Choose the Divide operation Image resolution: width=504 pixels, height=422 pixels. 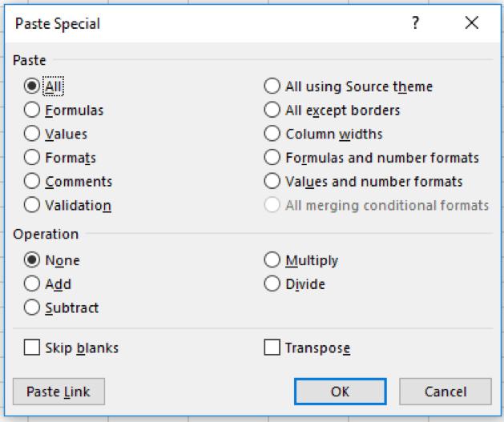272,283
